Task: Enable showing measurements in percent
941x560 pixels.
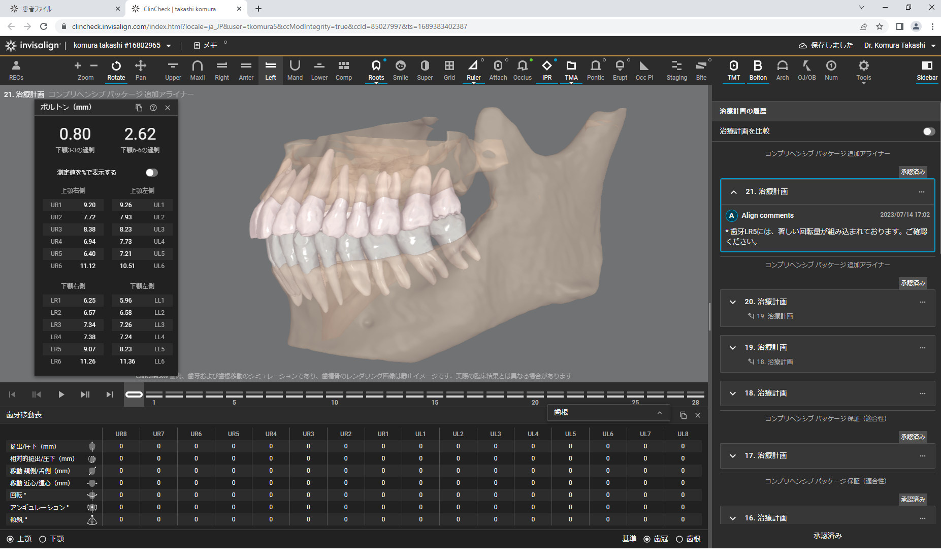Action: click(151, 173)
